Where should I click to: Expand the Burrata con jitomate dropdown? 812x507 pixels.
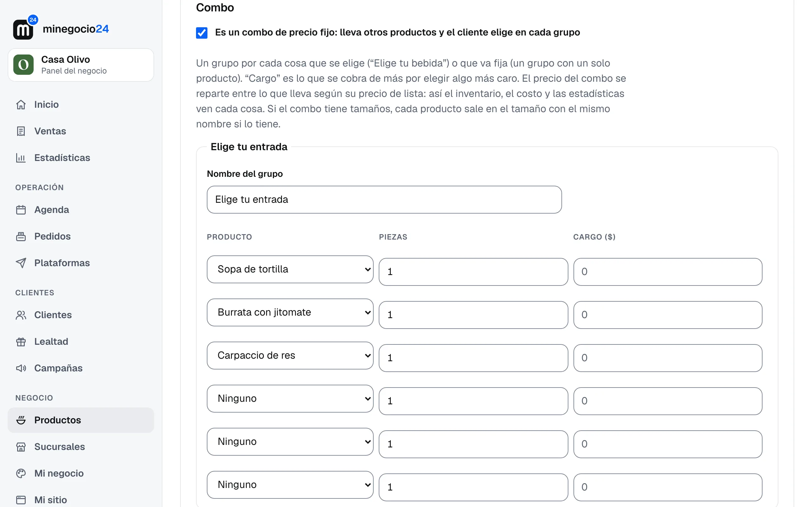coord(290,312)
